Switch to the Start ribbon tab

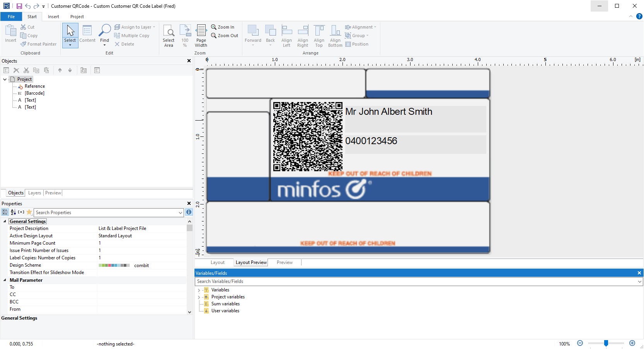tap(32, 17)
